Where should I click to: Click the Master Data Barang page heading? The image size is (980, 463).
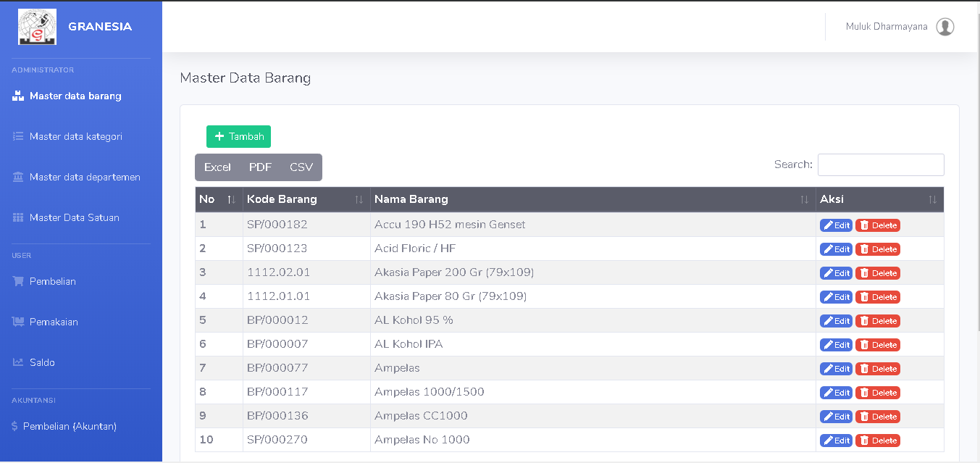tap(246, 78)
